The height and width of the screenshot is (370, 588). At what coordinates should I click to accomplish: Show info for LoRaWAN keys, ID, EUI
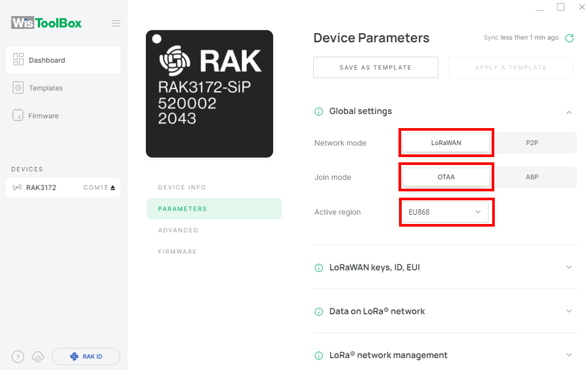pos(319,268)
